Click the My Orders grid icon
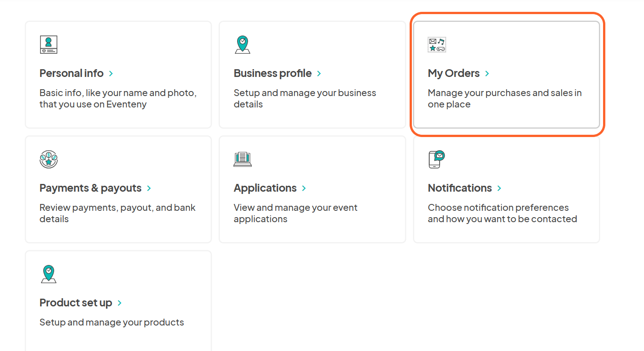This screenshot has height=351, width=644. point(437,45)
